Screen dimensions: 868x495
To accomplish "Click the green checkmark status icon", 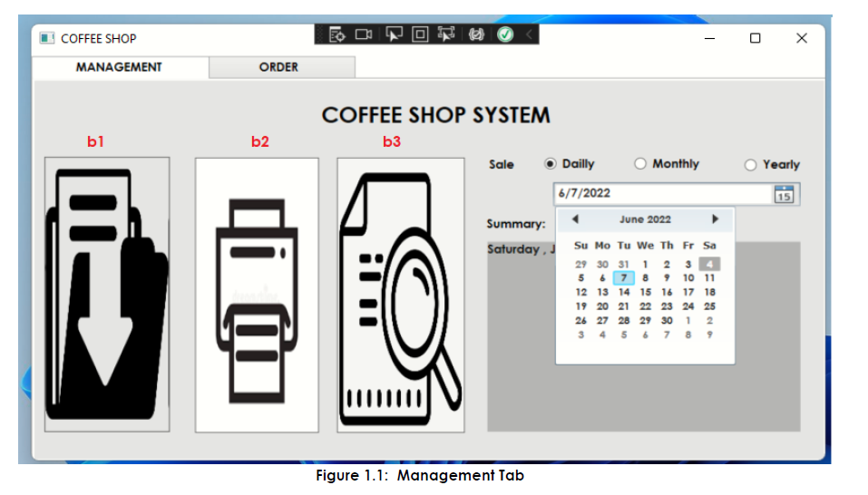I will [x=505, y=34].
